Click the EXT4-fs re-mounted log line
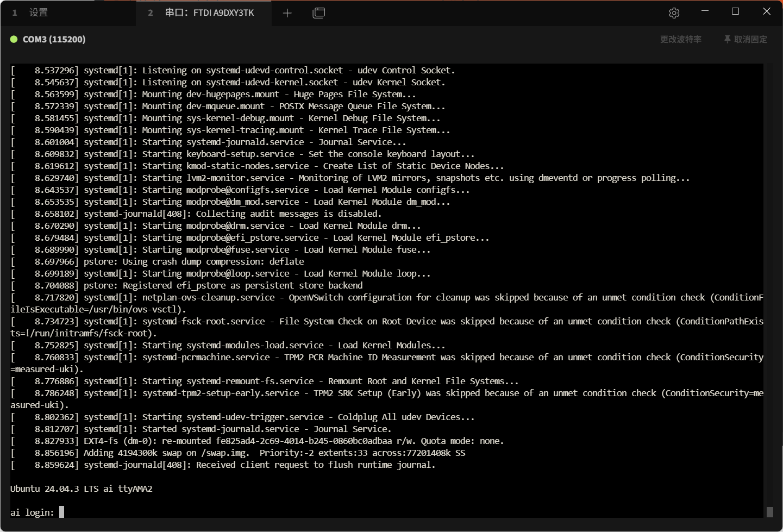783x532 pixels. tap(293, 441)
